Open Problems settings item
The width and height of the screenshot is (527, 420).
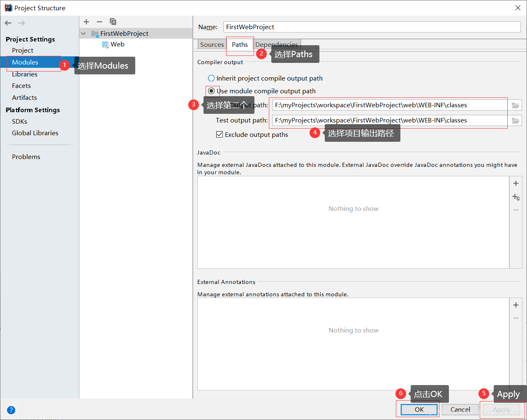click(26, 157)
